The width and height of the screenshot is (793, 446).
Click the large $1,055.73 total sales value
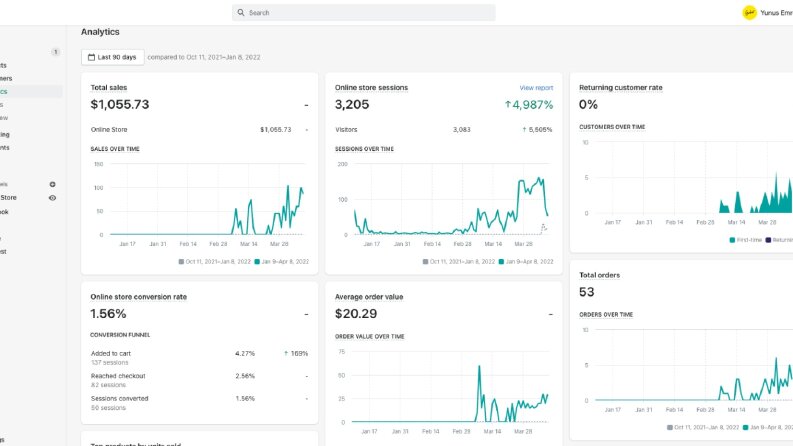[x=120, y=104]
